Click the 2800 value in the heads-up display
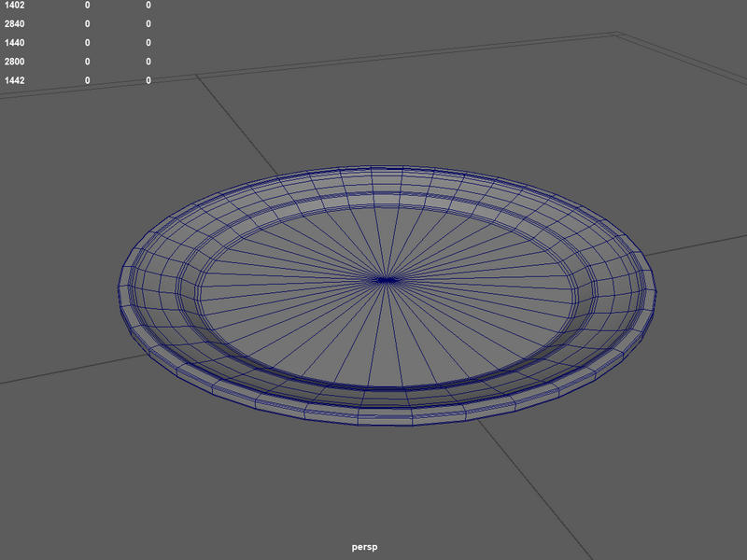Viewport: 747px width, 560px height. 14,62
